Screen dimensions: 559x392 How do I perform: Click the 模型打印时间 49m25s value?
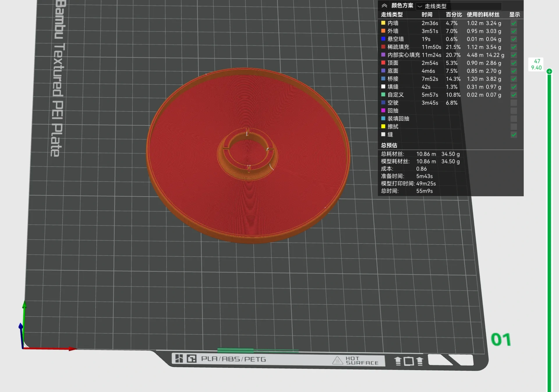tap(426, 184)
